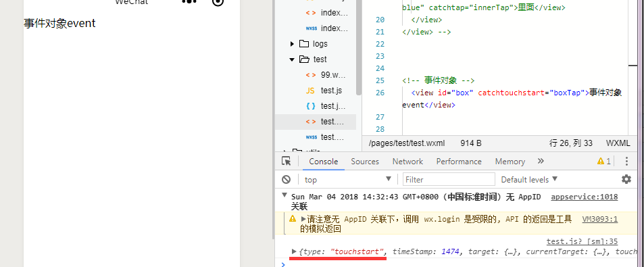Open the Performance tab
Screen dimensions: 644x267
[x=459, y=162]
